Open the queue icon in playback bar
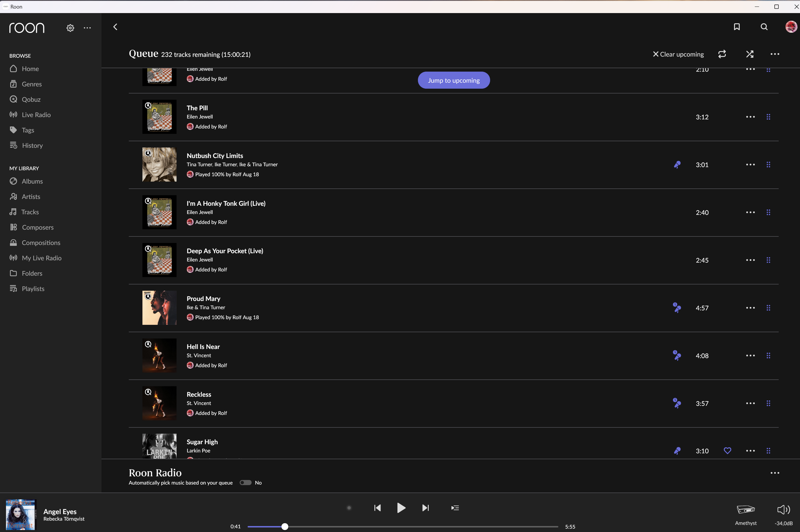Image resolution: width=800 pixels, height=532 pixels. tap(455, 508)
